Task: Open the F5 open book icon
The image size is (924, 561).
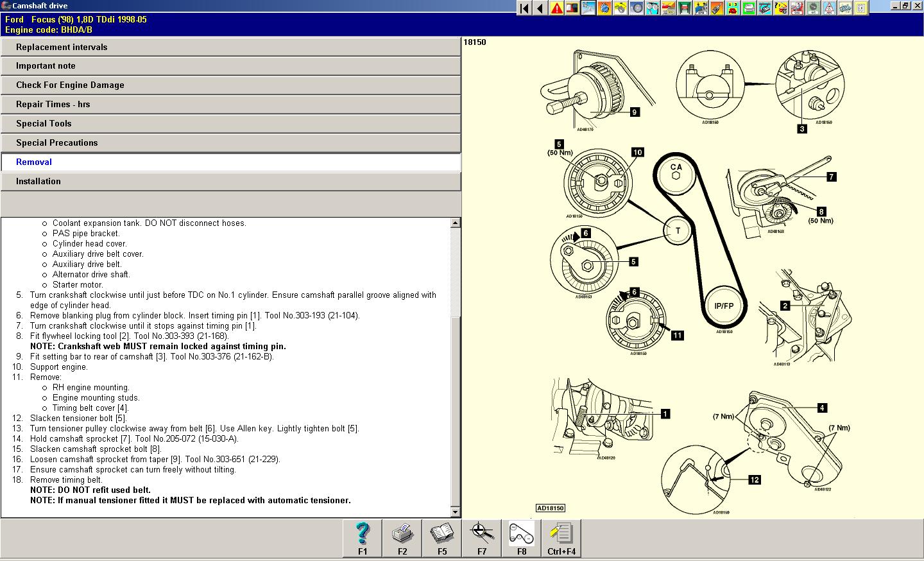Action: 442,538
